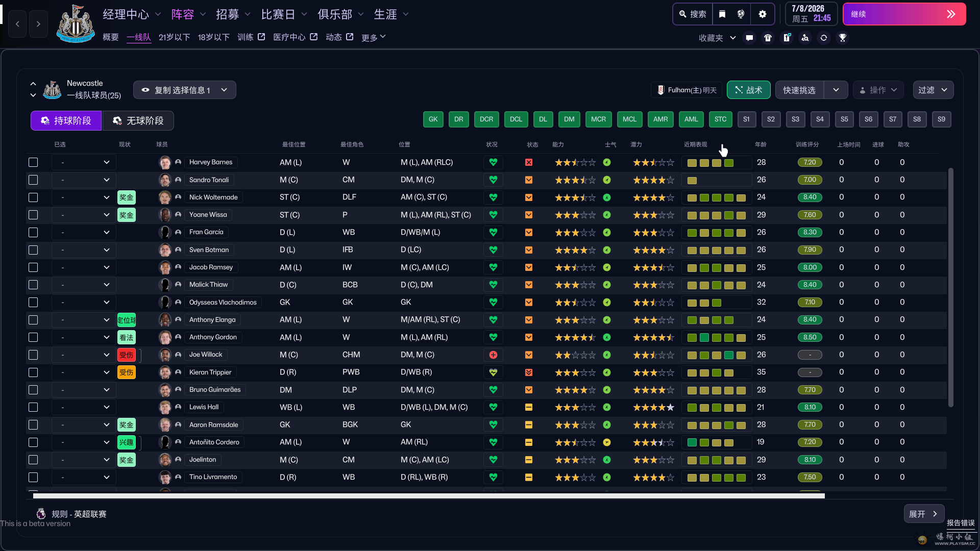The image size is (980, 551).
Task: Open the shirt squad shortcut icon
Action: click(768, 38)
